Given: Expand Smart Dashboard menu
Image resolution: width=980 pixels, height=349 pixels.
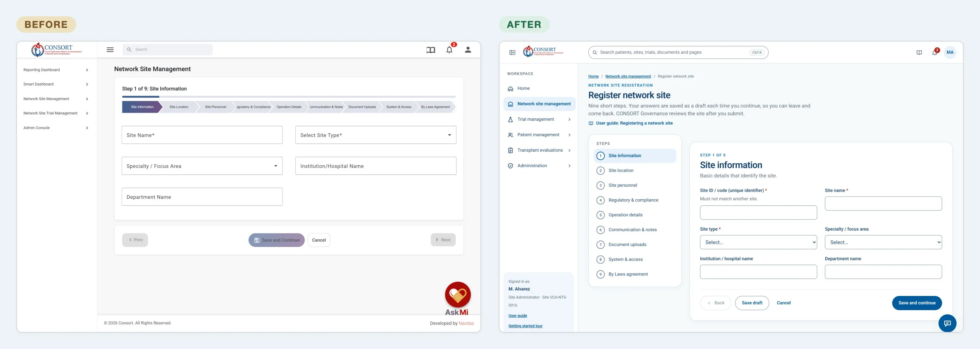Looking at the screenshot, I should 56,84.
